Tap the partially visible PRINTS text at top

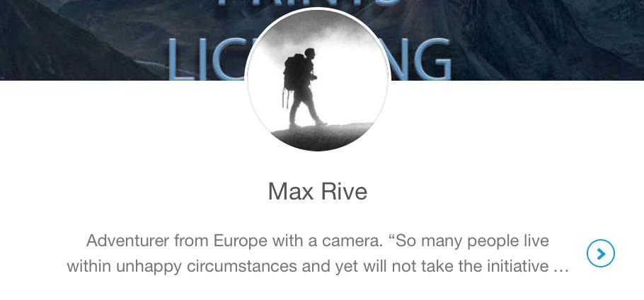point(308,4)
